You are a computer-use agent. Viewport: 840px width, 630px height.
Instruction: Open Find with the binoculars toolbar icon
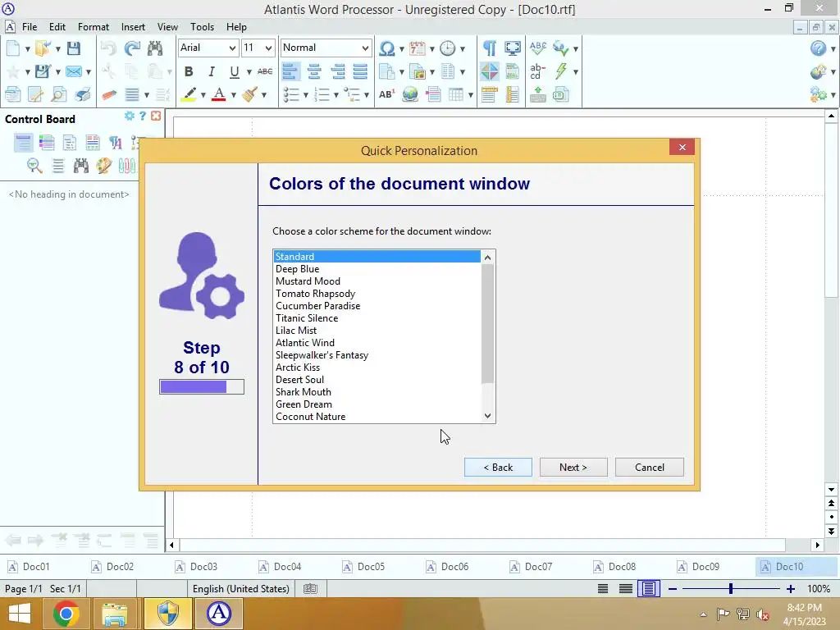tap(155, 48)
